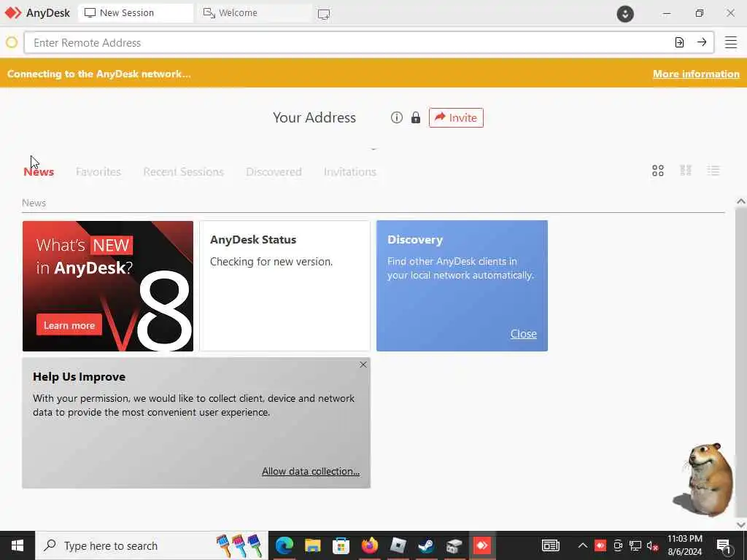Close the Discovery card
Image resolution: width=747 pixels, height=560 pixels.
point(524,334)
